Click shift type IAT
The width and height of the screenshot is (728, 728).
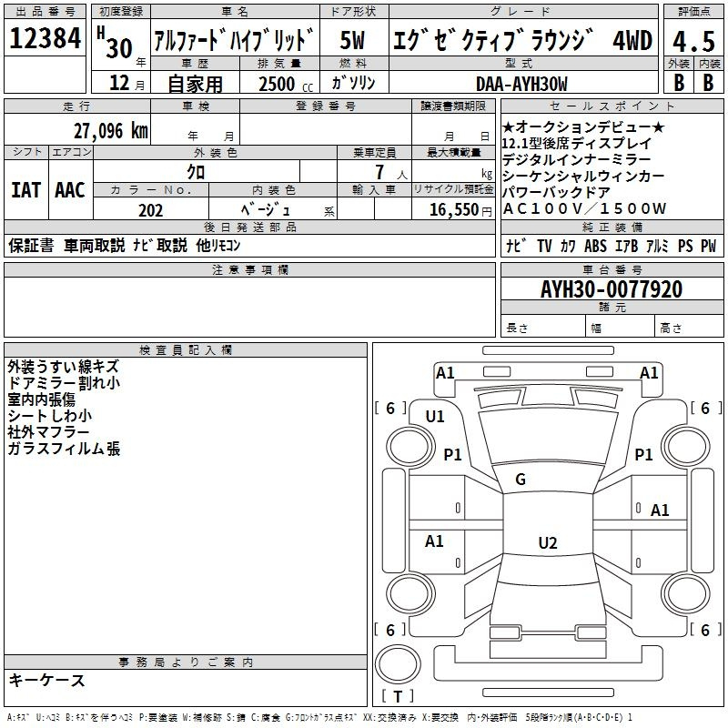click(25, 190)
